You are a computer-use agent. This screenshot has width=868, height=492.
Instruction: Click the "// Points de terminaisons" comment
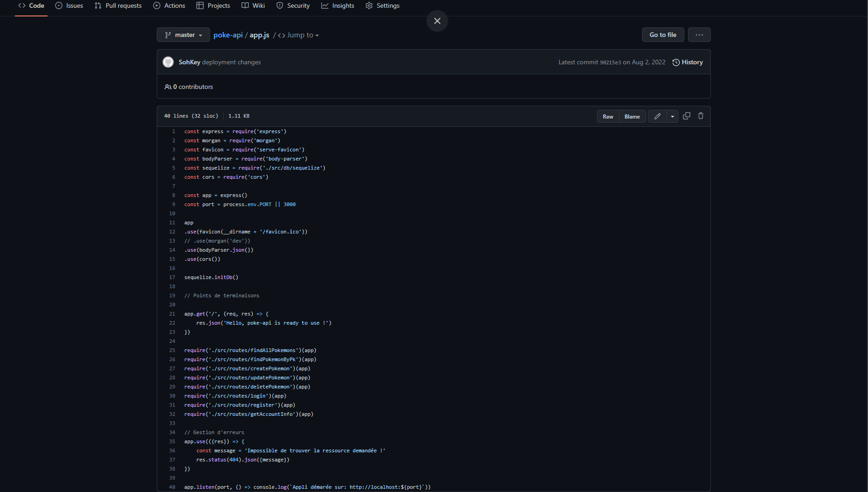[222, 295]
